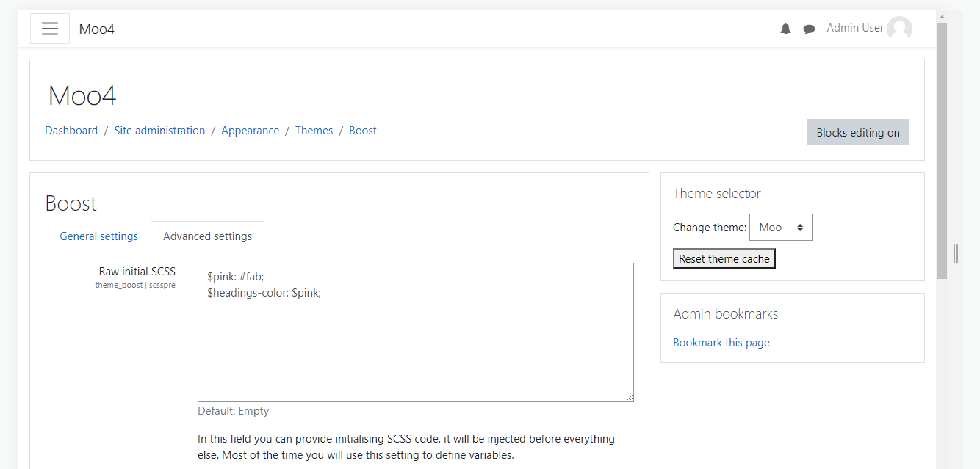Click the Boost breadcrumb link
The image size is (980, 469).
[363, 131]
